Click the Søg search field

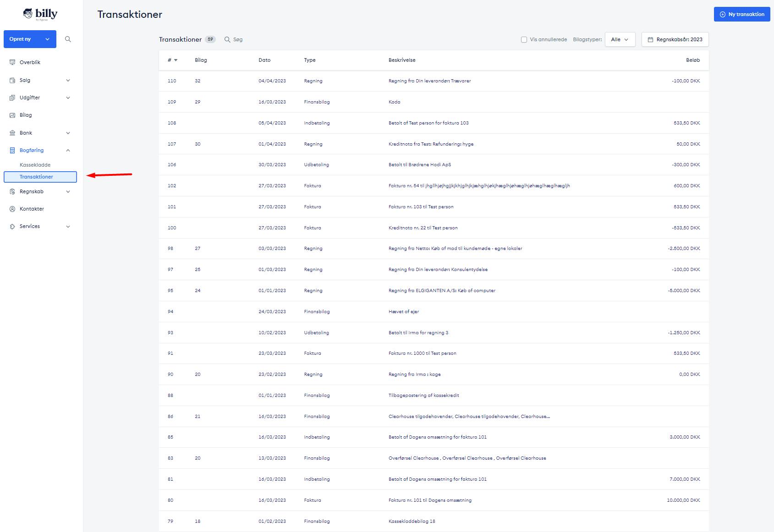pyautogui.click(x=238, y=39)
